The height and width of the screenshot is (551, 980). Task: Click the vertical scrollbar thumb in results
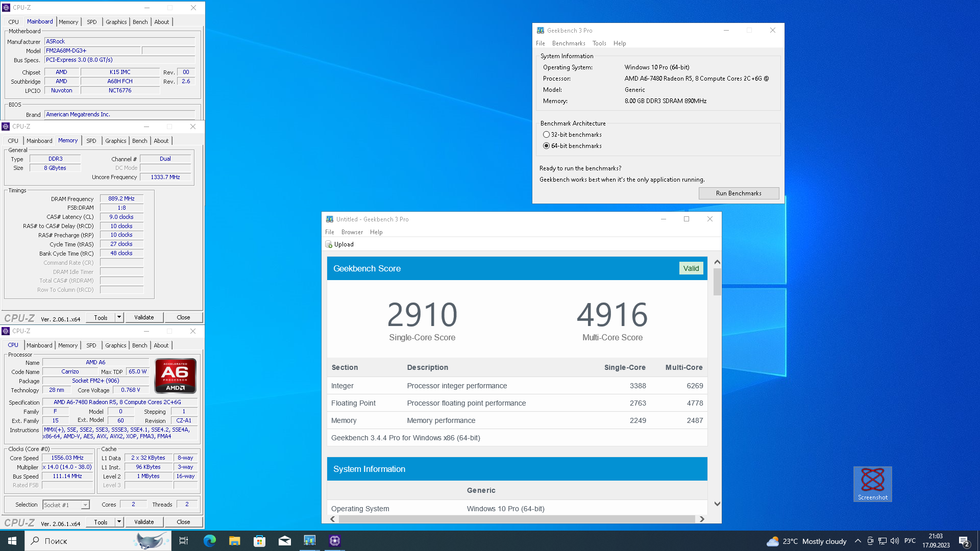717,282
